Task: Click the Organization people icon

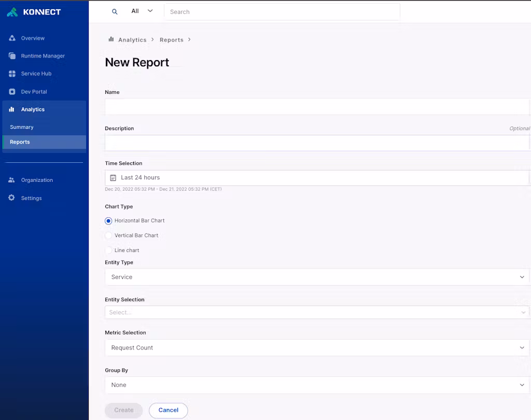Action: coord(12,180)
